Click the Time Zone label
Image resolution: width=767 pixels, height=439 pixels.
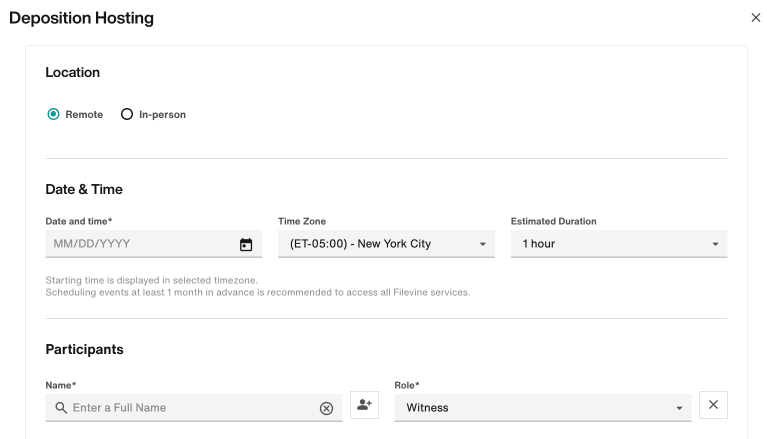point(302,221)
